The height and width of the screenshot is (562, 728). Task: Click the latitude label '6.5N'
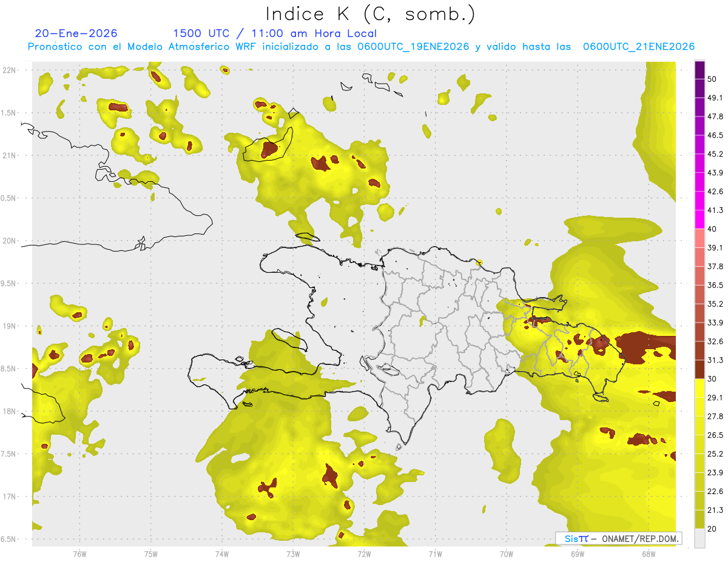(x=8, y=540)
